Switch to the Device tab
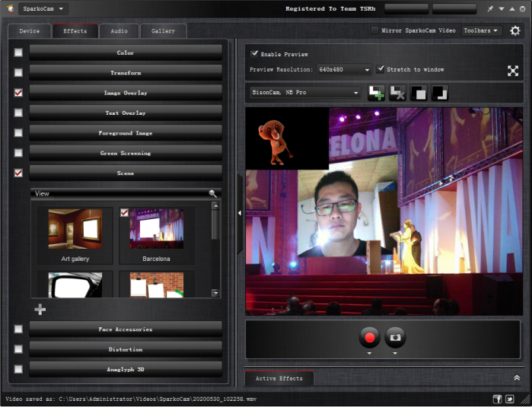 pos(30,31)
